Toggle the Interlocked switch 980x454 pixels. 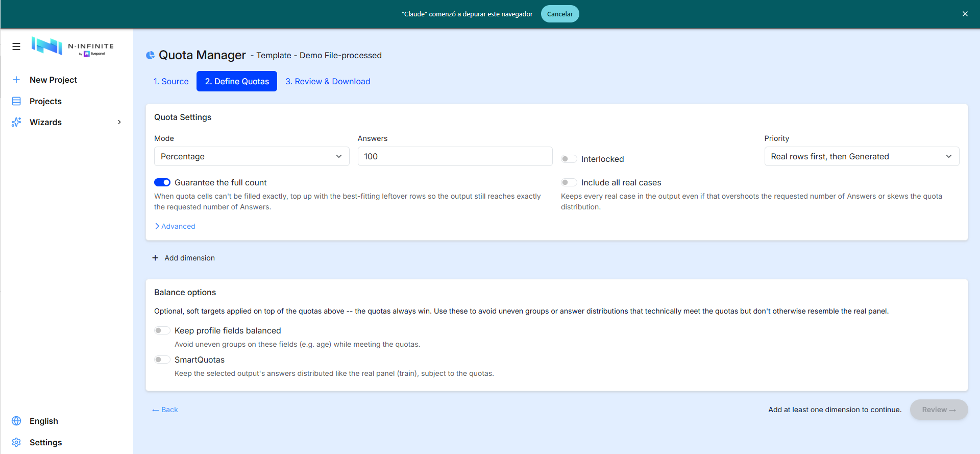pyautogui.click(x=569, y=159)
